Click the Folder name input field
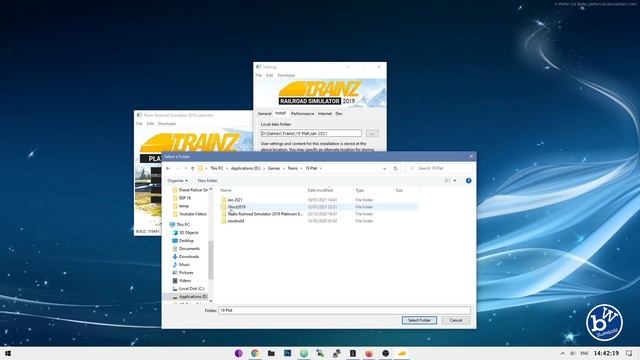 click(x=344, y=310)
